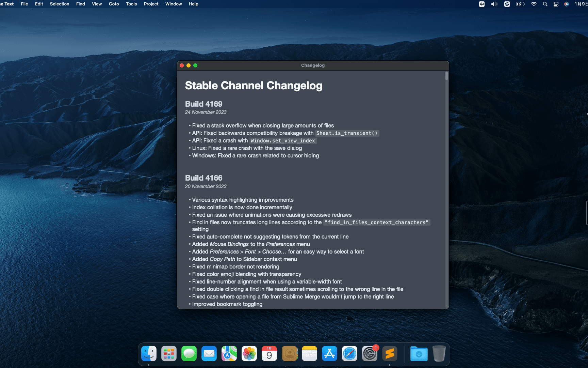Click 'Fixed auto-complete not suggesting tokens' line
This screenshot has height=368, width=588.
pos(270,237)
